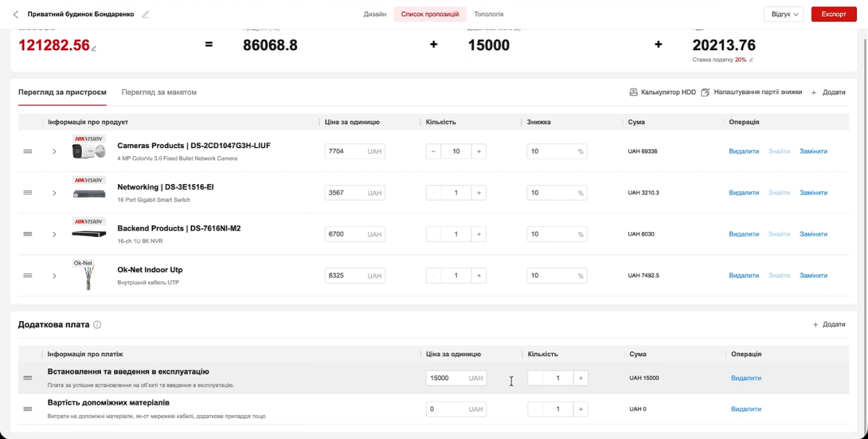Click the red Експорт button
This screenshot has width=868, height=439.
(833, 14)
